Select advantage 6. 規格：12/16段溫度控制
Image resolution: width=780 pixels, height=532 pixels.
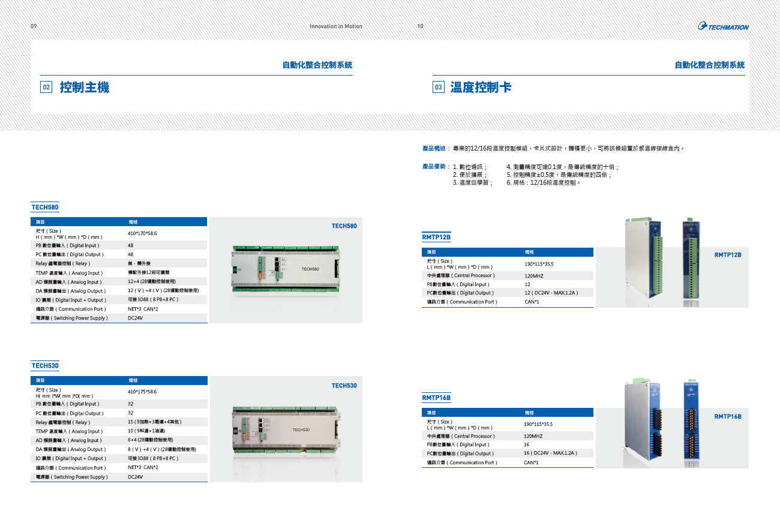(544, 182)
